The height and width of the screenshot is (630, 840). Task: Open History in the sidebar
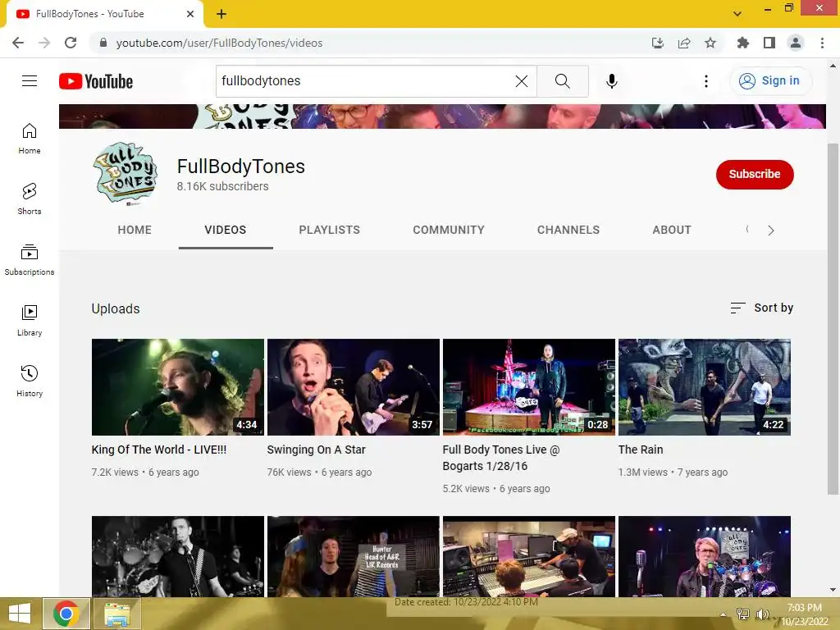pyautogui.click(x=30, y=381)
